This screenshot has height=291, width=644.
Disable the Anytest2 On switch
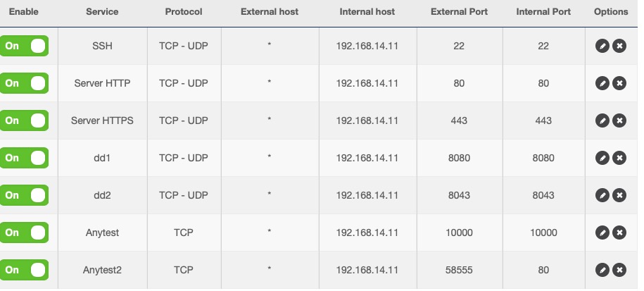pos(24,270)
